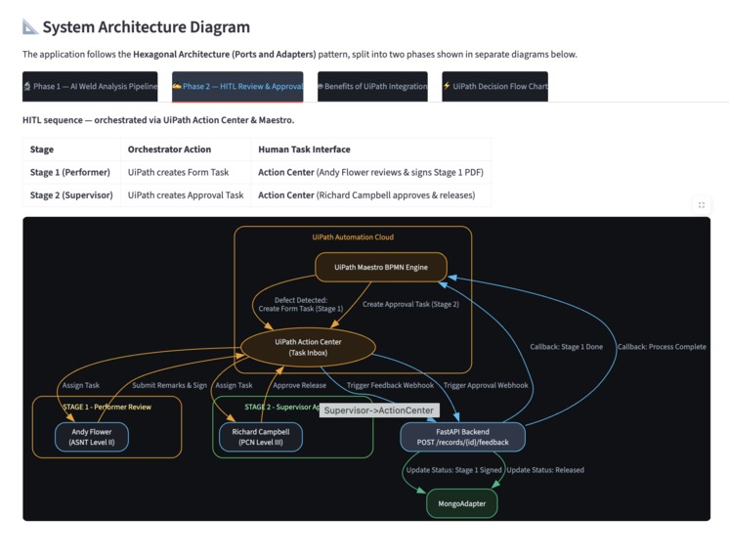Click the Defect Detected: Create Form Task label
This screenshot has height=560, width=729.
(301, 304)
